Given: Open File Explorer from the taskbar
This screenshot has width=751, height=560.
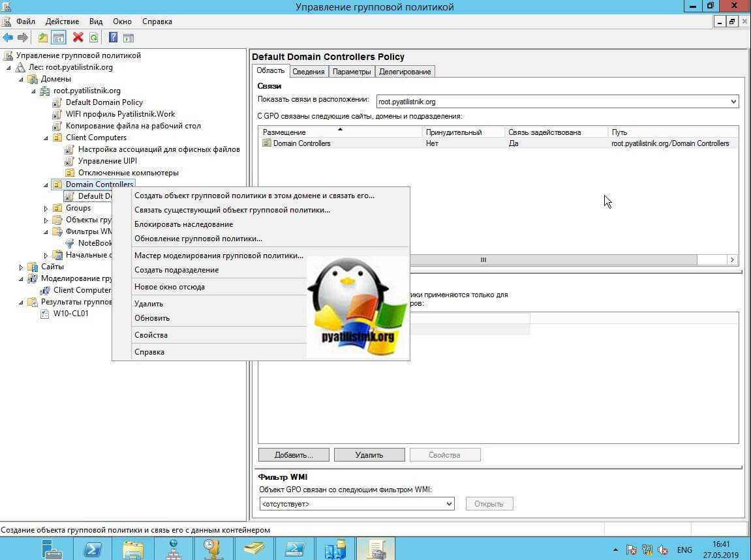Looking at the screenshot, I should [133, 549].
